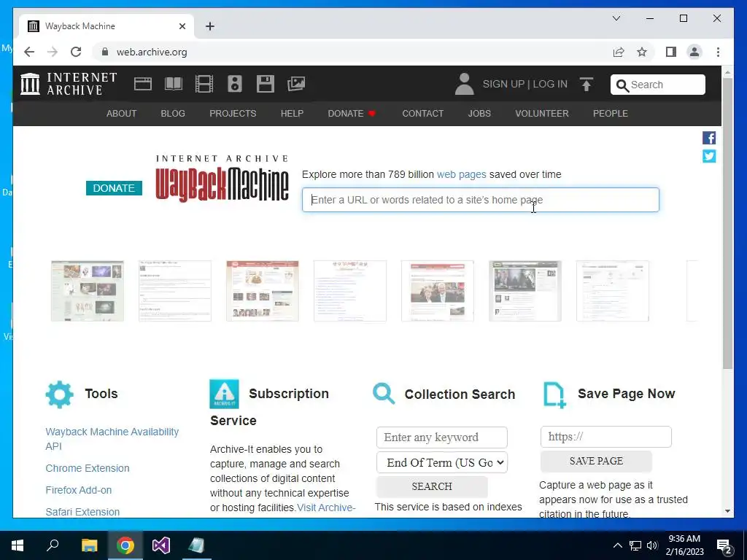Open File Explorer from taskbar
This screenshot has width=747, height=560.
tap(89, 545)
